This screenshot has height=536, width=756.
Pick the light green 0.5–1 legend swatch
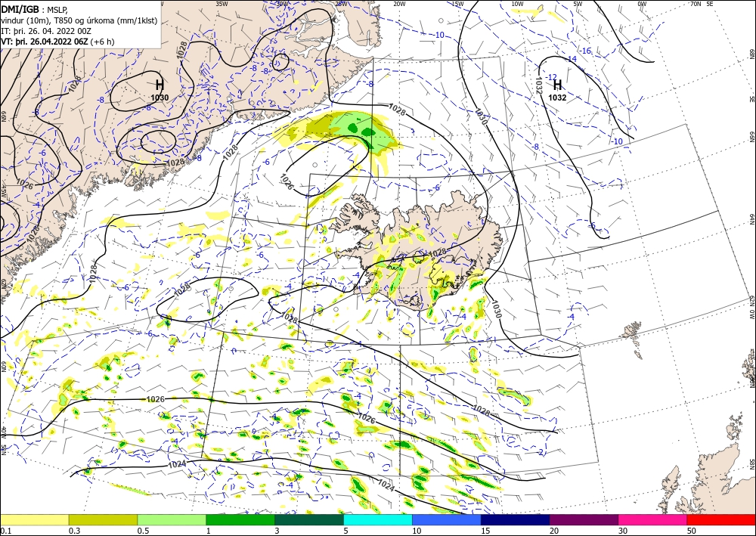point(172,519)
